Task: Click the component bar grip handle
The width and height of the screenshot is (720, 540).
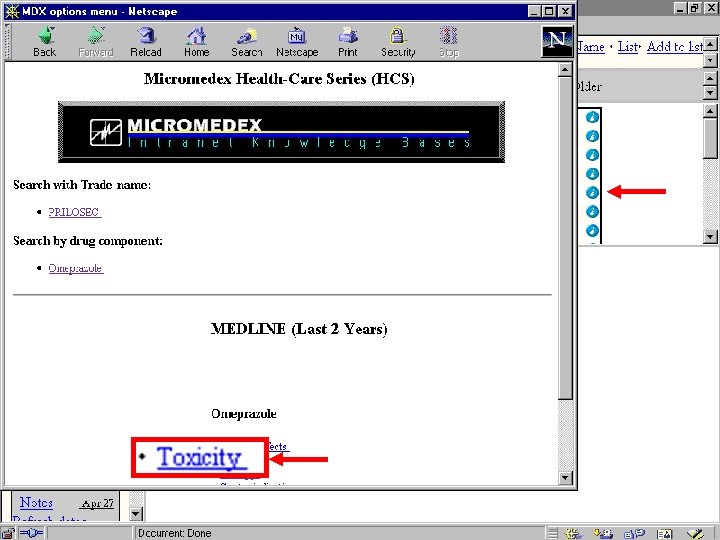Action: [554, 534]
